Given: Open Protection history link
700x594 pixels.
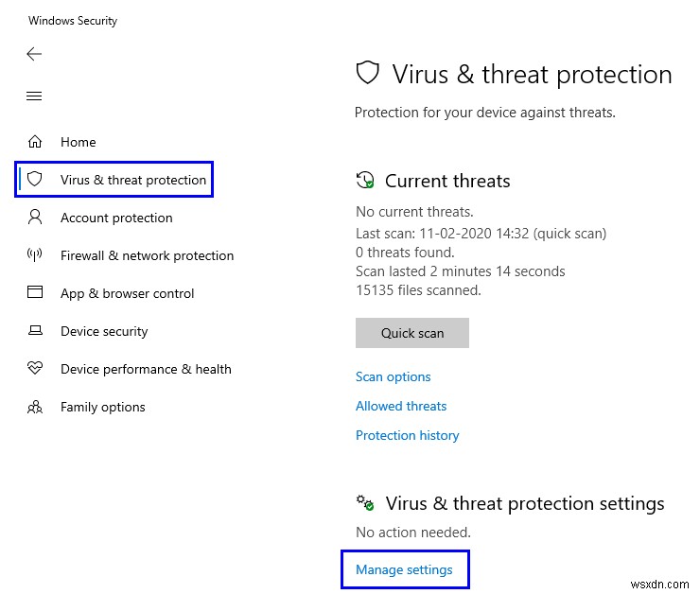Looking at the screenshot, I should click(407, 435).
